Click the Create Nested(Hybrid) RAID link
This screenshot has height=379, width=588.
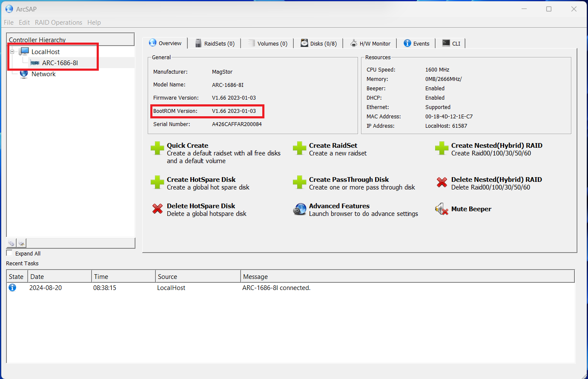tap(497, 146)
